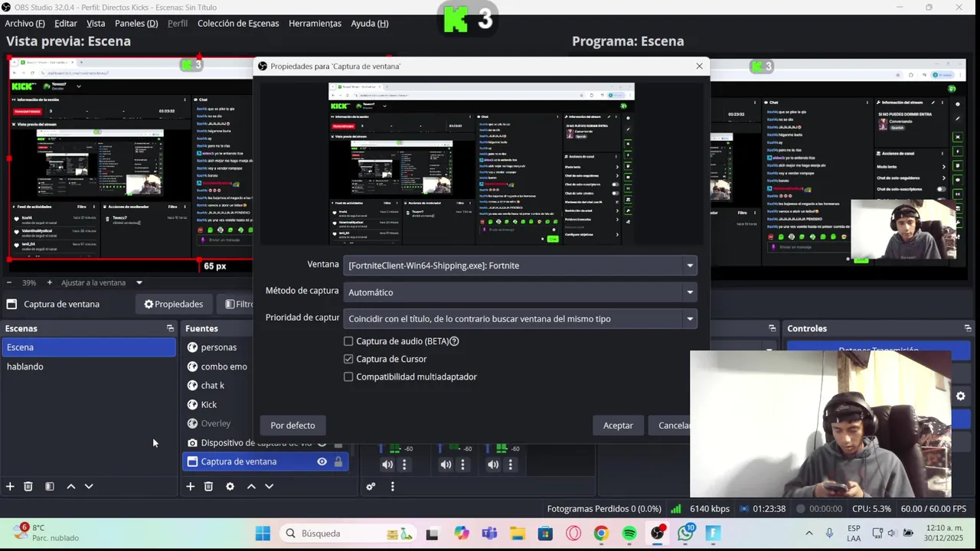Pop out the Escenas dock icon
Screen dimensions: 980x551
point(170,328)
